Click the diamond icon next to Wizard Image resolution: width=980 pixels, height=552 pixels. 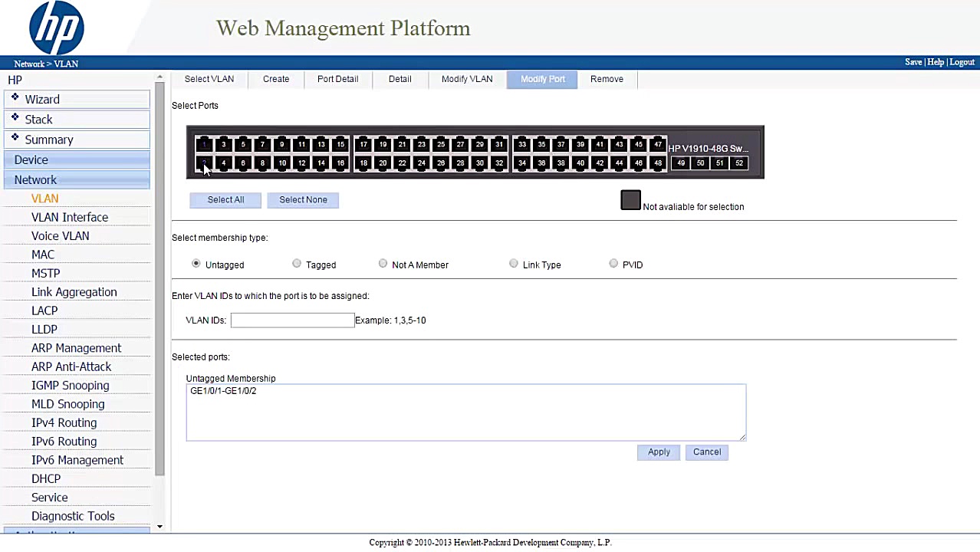15,97
